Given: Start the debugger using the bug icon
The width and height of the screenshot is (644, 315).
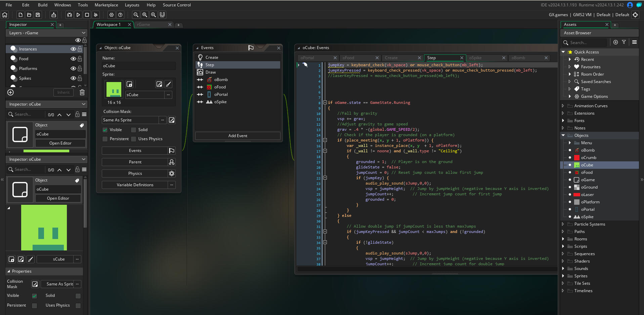Looking at the screenshot, I should (70, 15).
